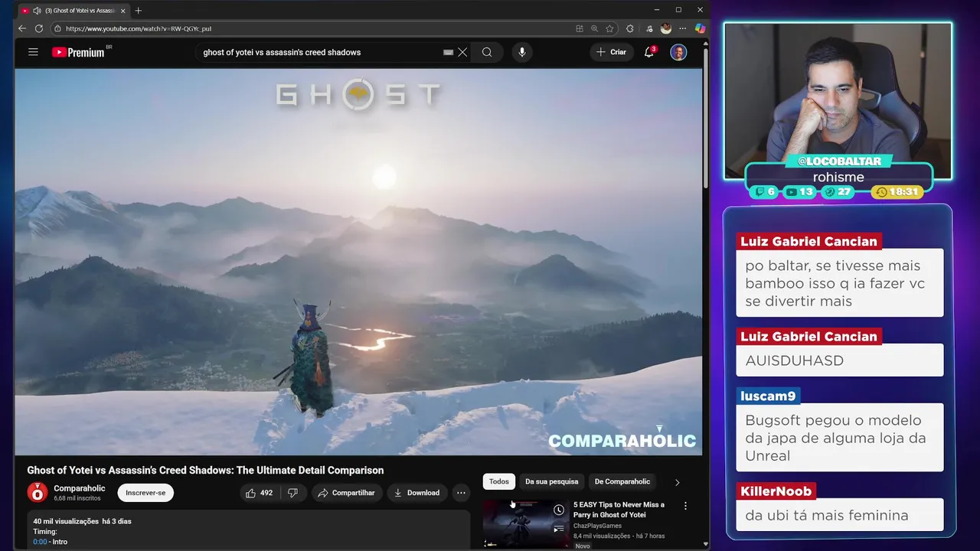Open browser settings and more menu

click(683, 28)
